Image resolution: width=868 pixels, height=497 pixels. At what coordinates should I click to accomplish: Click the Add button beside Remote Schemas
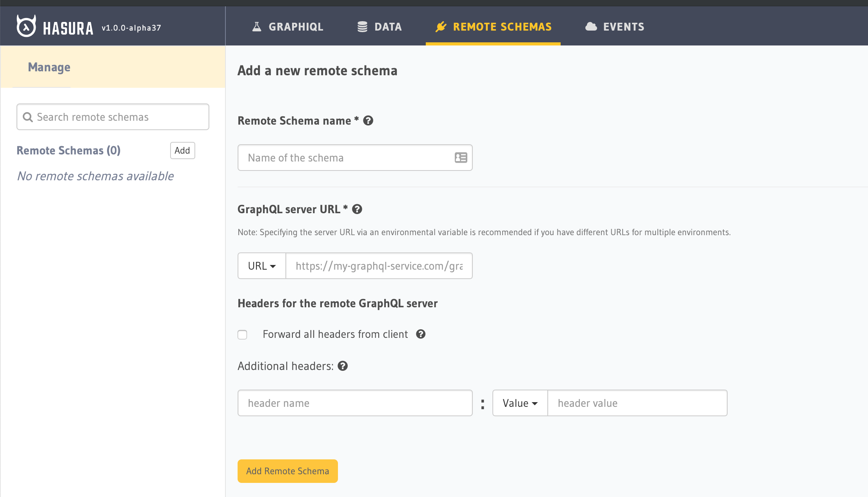pyautogui.click(x=182, y=151)
